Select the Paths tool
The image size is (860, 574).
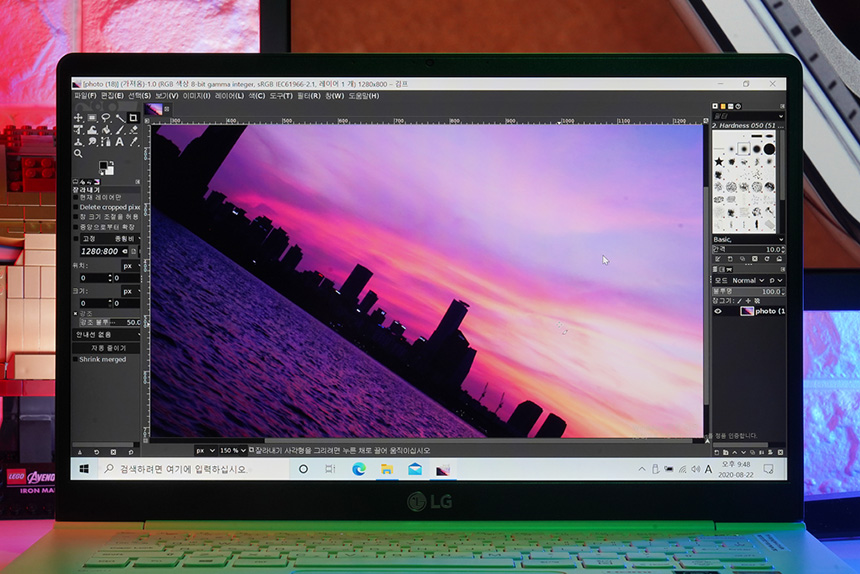click(x=106, y=142)
